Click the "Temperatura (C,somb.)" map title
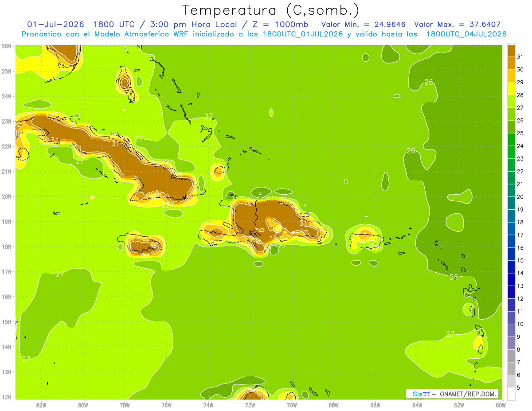Image resolution: width=532 pixels, height=411 pixels. click(x=271, y=10)
